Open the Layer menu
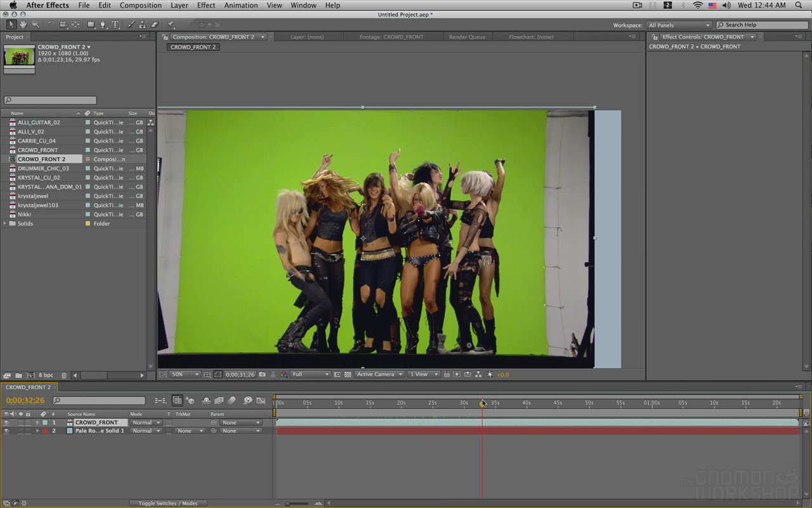Screen dimensions: 812x508 tap(179, 5)
